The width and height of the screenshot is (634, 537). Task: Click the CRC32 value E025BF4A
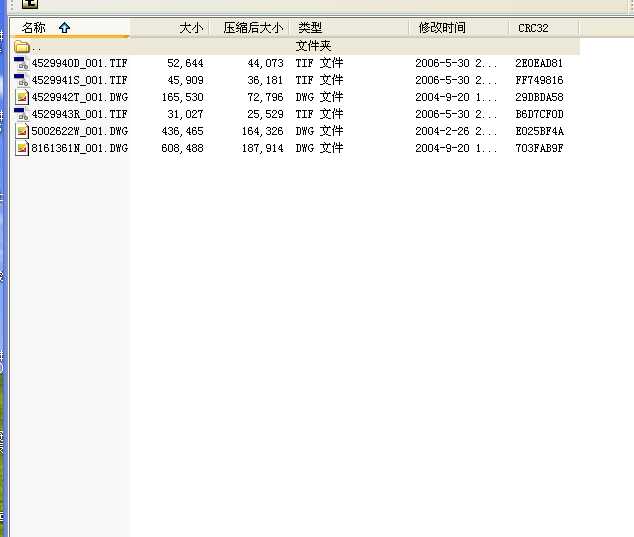539,131
